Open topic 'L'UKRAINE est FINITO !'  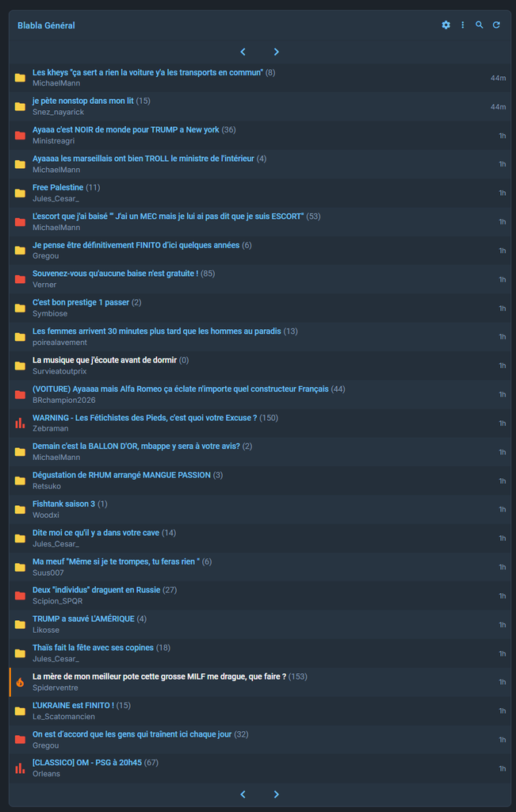click(x=73, y=705)
